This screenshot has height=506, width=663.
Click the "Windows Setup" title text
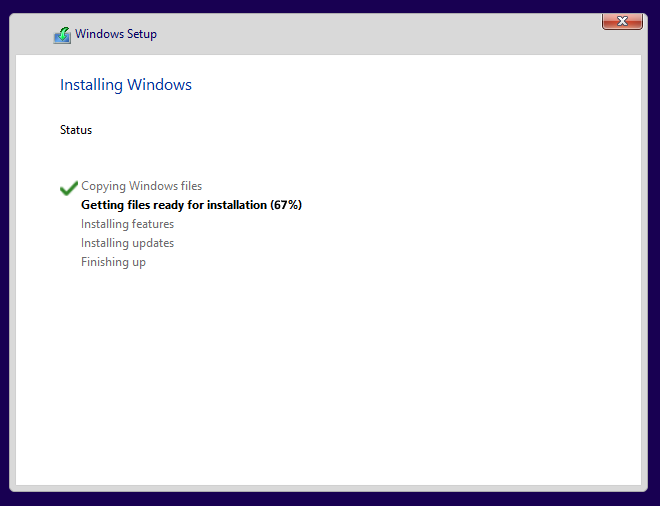point(116,34)
